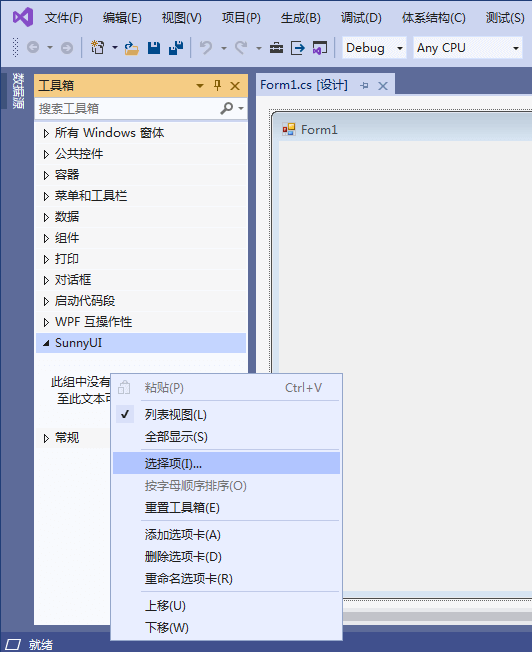Click into the 搜索工具箱 search field

127,109
